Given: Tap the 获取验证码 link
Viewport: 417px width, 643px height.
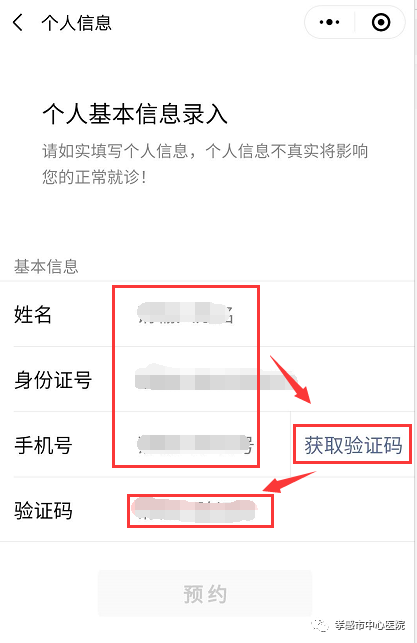Looking at the screenshot, I should click(x=353, y=445).
